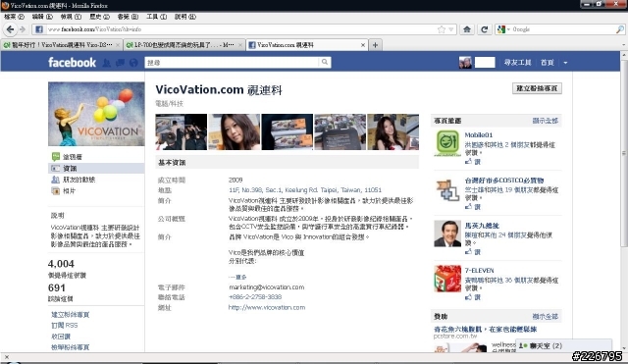Show all sponsored ads link

pyautogui.click(x=546, y=316)
